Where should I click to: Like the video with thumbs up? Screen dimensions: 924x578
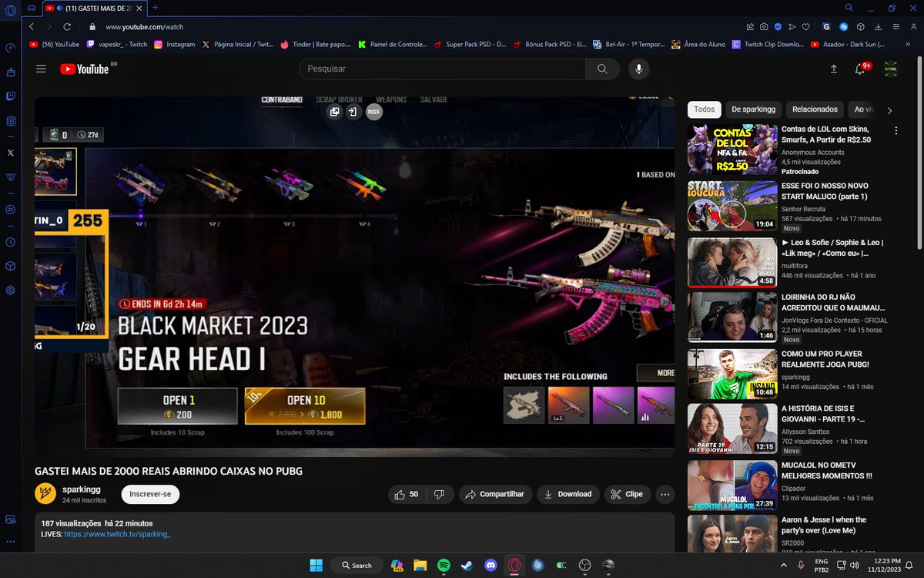(x=407, y=494)
